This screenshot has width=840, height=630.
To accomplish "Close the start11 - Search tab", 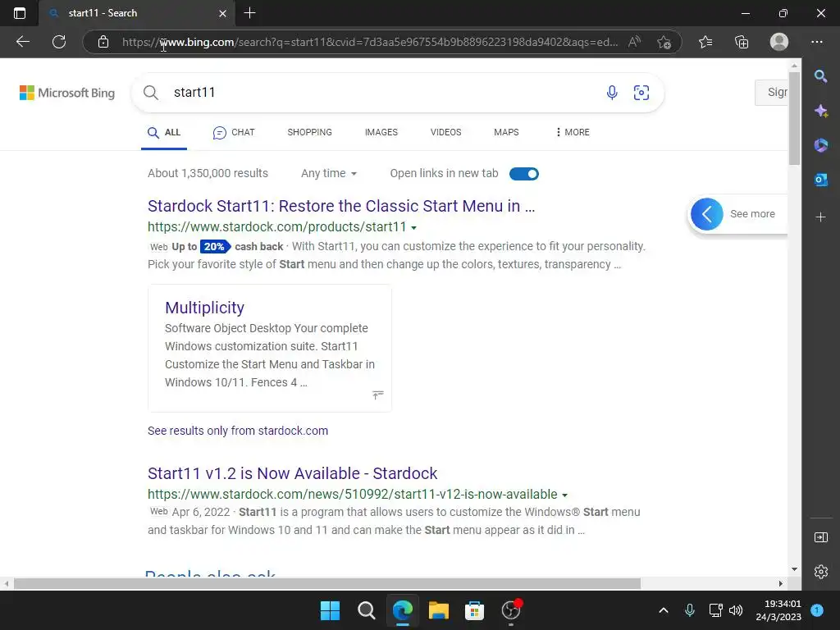I will pos(223,13).
